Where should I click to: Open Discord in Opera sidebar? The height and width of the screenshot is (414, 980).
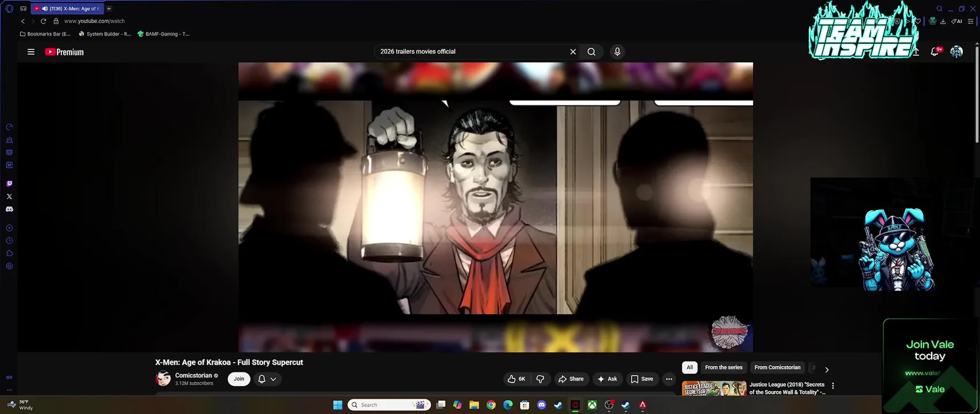(x=9, y=209)
